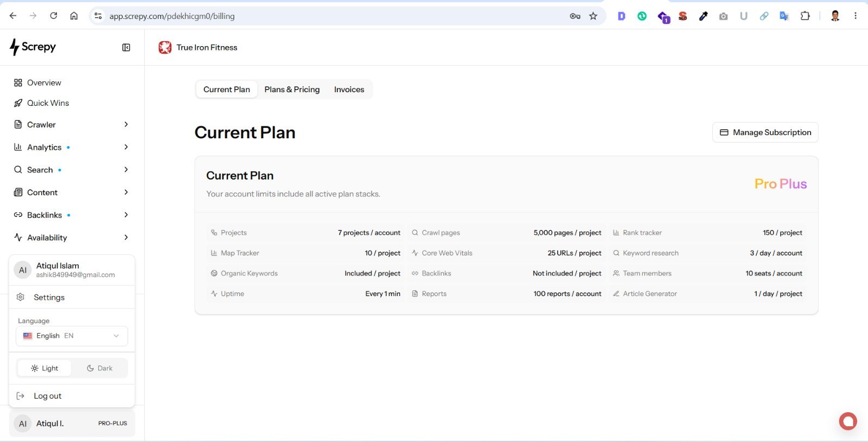Click the Article Generator pencil icon

coord(616,294)
